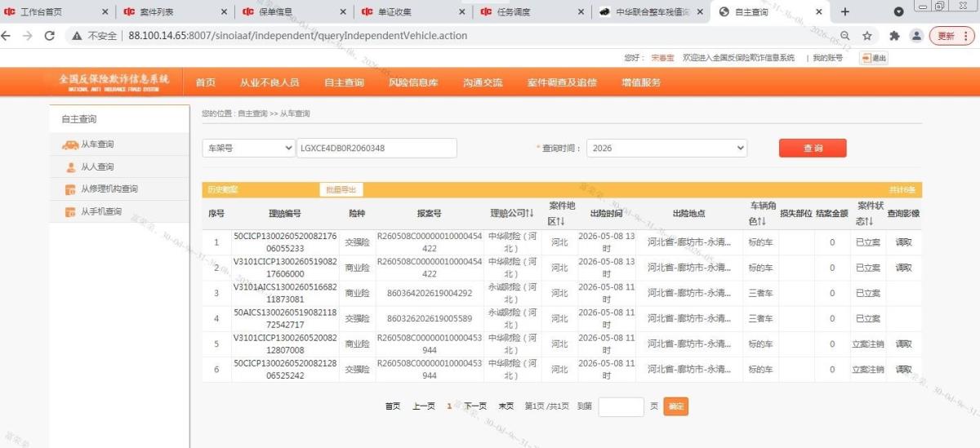Click the orange 确定 page jump button
The width and height of the screenshot is (980, 448).
click(676, 406)
